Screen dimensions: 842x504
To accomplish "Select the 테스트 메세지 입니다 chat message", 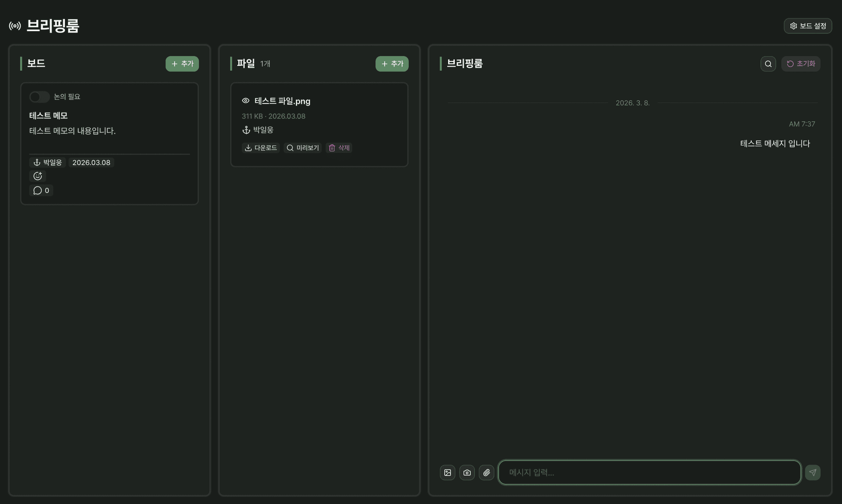I will pyautogui.click(x=774, y=143).
